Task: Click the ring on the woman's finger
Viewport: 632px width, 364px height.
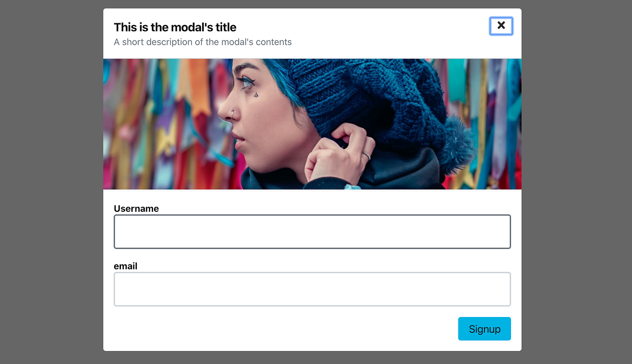Action: (367, 156)
